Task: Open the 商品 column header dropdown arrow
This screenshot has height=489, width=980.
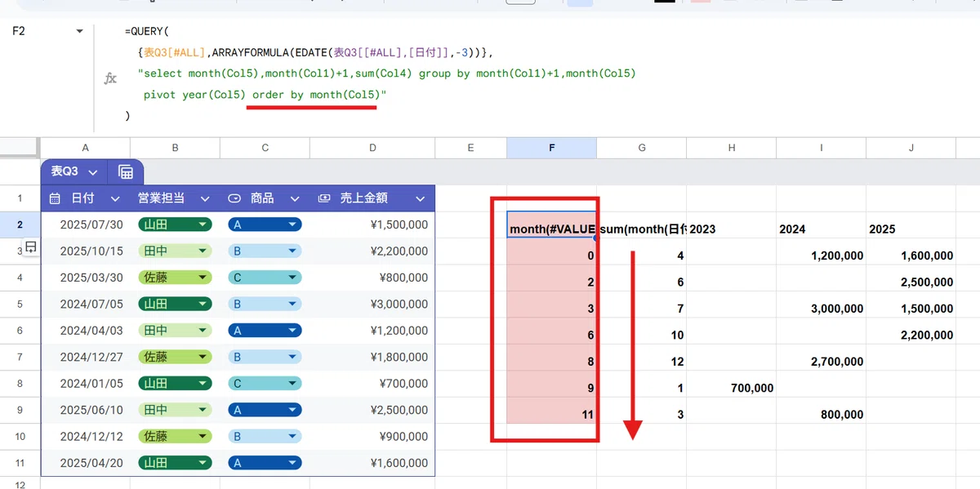Action: tap(295, 198)
